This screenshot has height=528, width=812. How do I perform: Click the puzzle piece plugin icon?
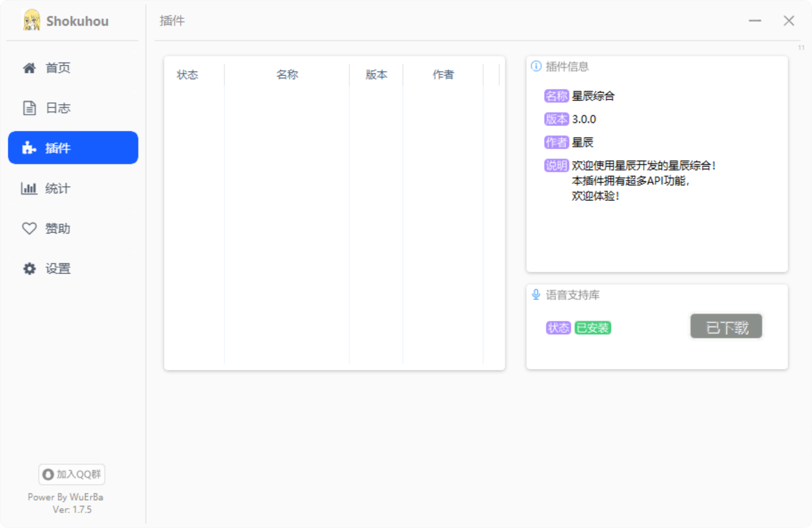tap(29, 148)
